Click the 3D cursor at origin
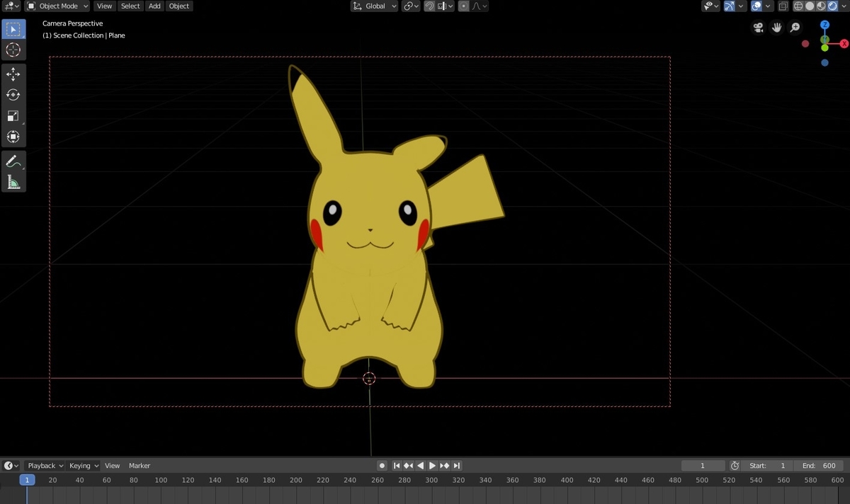Viewport: 850px width, 504px height. pyautogui.click(x=369, y=379)
